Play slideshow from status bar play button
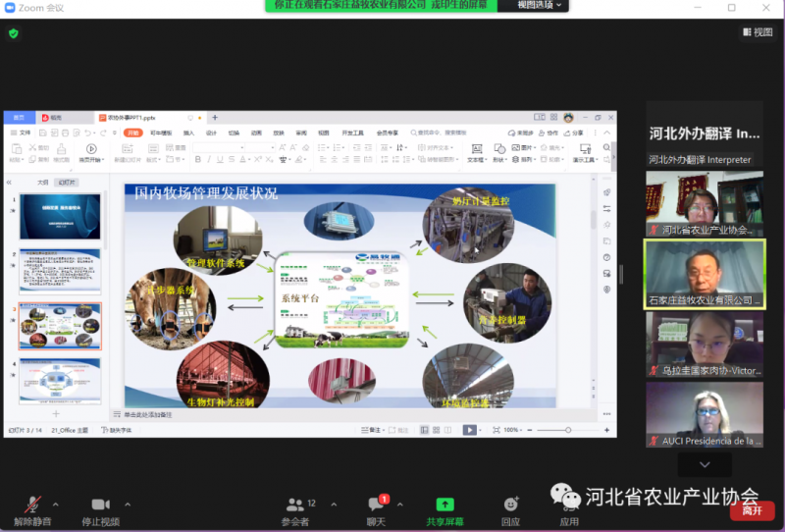 [470, 430]
